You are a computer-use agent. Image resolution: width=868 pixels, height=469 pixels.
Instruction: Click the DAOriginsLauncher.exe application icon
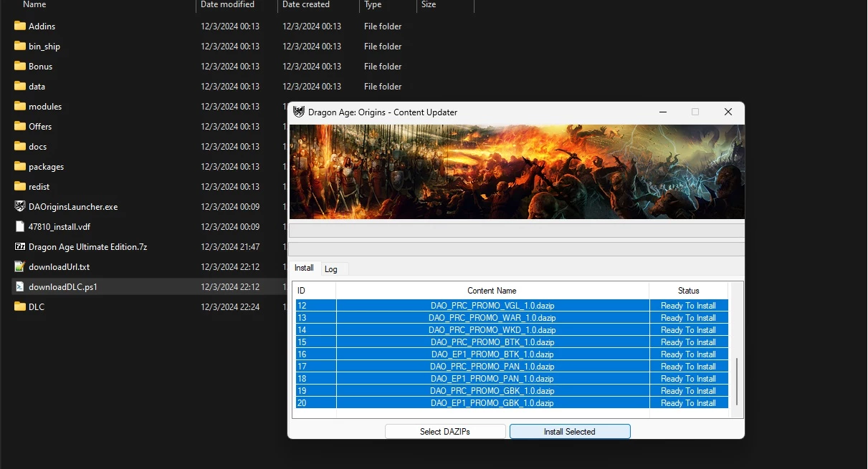[20, 206]
